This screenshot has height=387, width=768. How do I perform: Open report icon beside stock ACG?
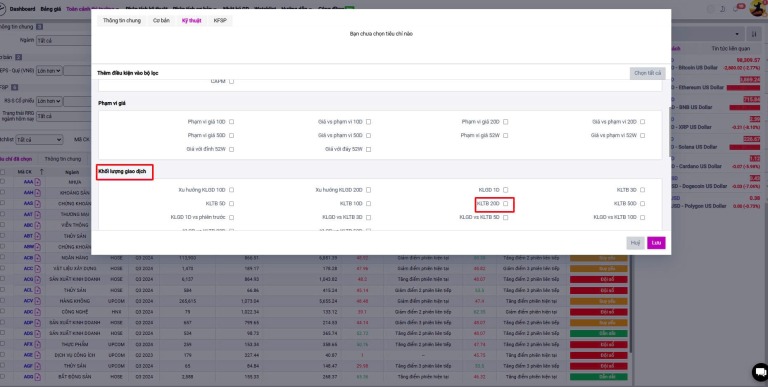pyautogui.click(x=38, y=279)
